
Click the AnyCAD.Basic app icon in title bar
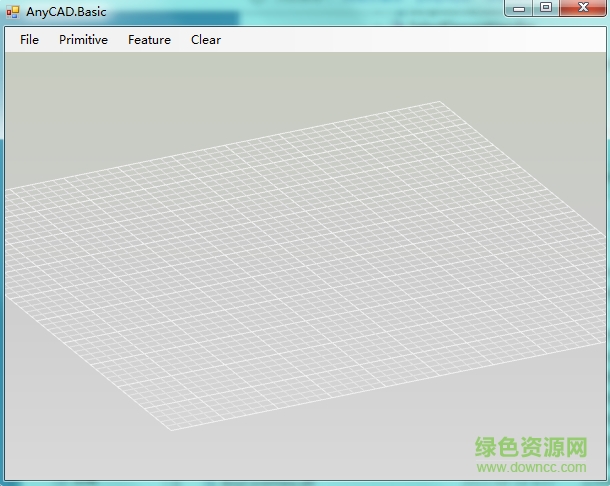pos(12,11)
